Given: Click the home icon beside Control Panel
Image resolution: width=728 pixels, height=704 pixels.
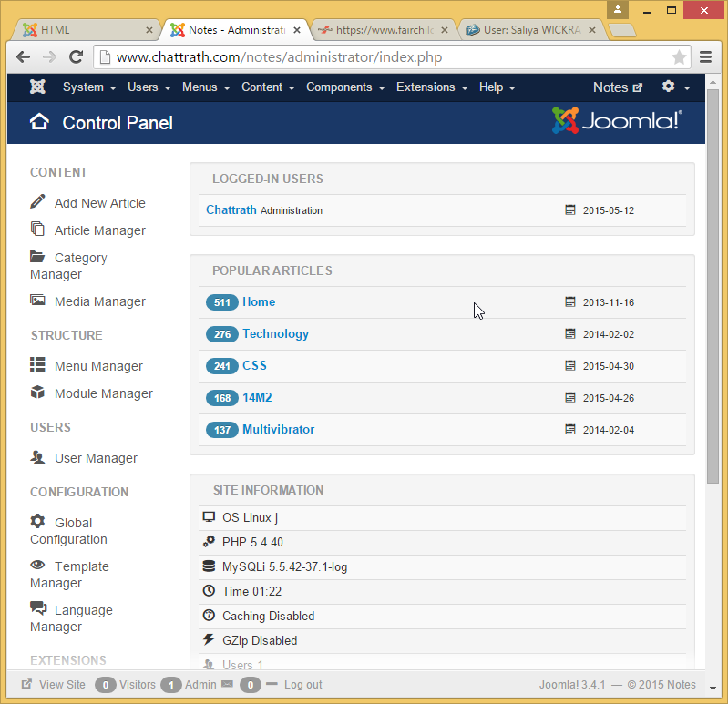Looking at the screenshot, I should (x=39, y=122).
